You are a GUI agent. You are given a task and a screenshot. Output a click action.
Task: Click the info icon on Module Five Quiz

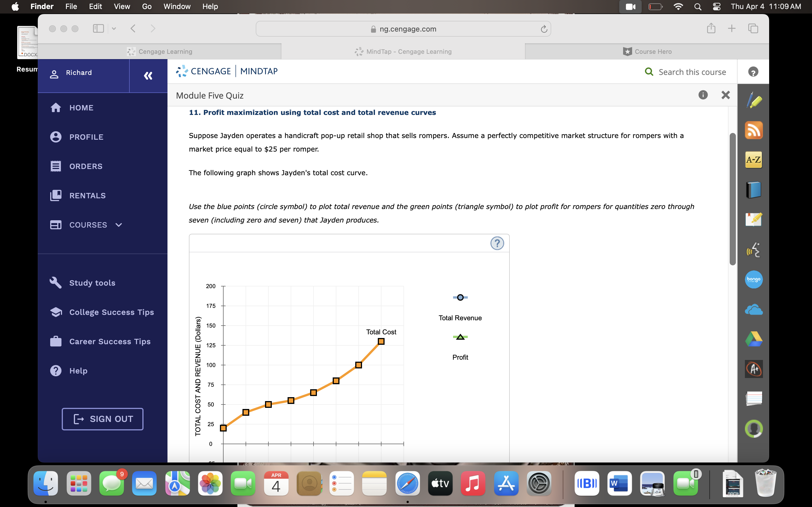point(703,95)
